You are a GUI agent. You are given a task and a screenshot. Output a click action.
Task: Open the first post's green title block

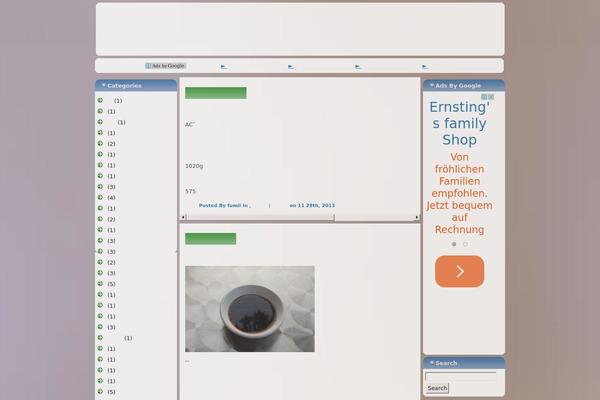tap(216, 93)
